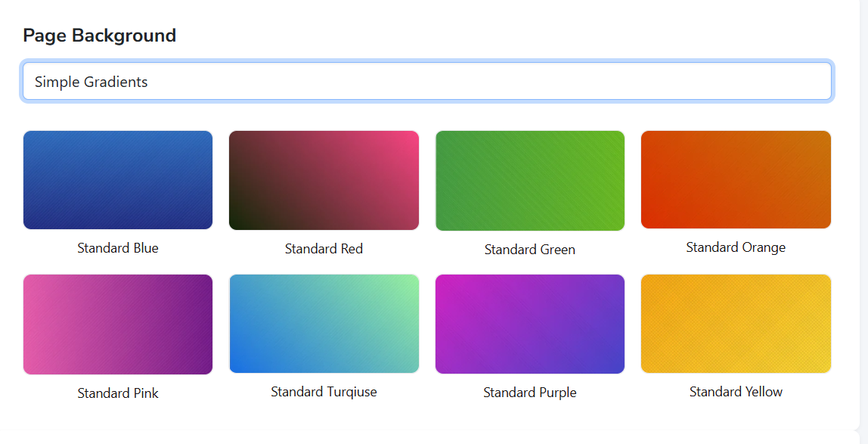
Task: Click the Standard Pink label
Action: pos(118,393)
